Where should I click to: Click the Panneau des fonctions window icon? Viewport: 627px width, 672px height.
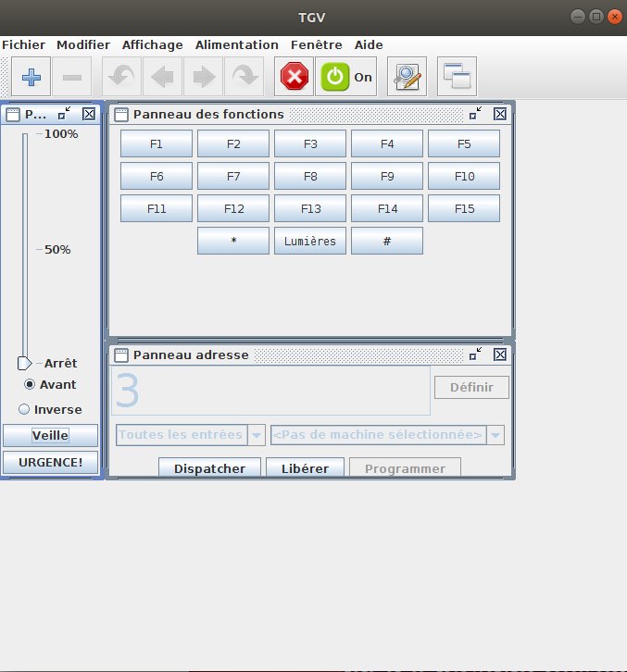click(121, 115)
